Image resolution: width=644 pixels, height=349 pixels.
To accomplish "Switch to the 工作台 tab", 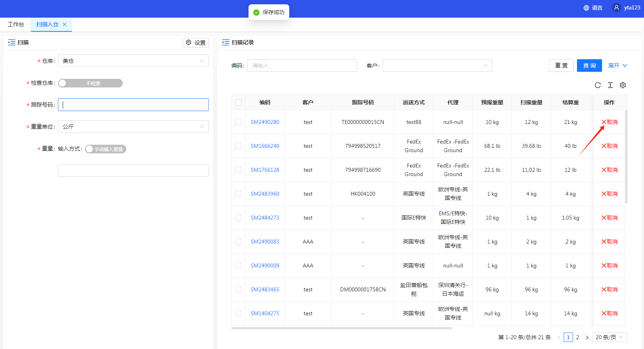I will pos(16,24).
